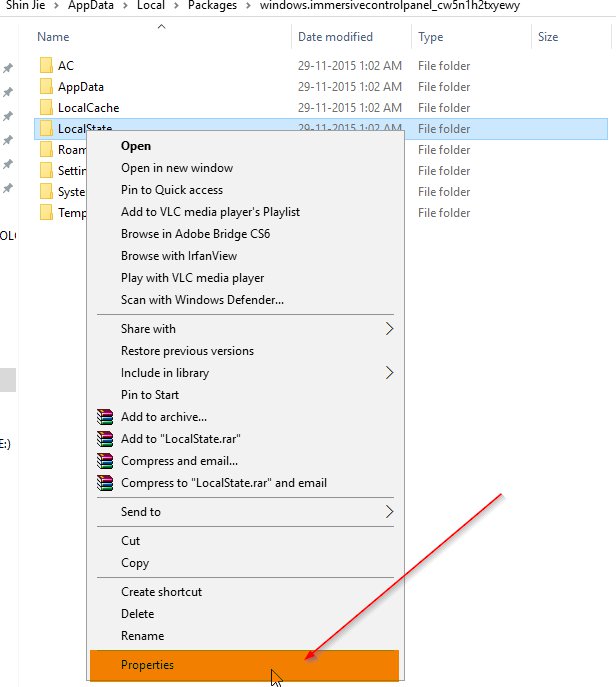Click the AppData folder icon
This screenshot has width=616, height=687.
point(46,87)
